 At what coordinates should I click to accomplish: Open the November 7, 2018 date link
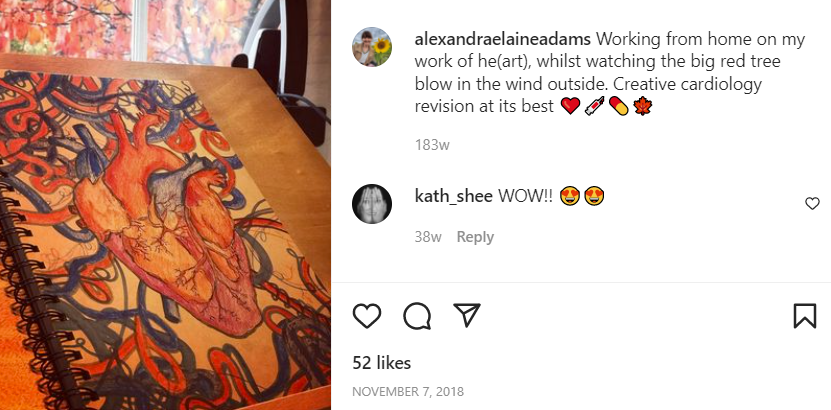[x=408, y=392]
